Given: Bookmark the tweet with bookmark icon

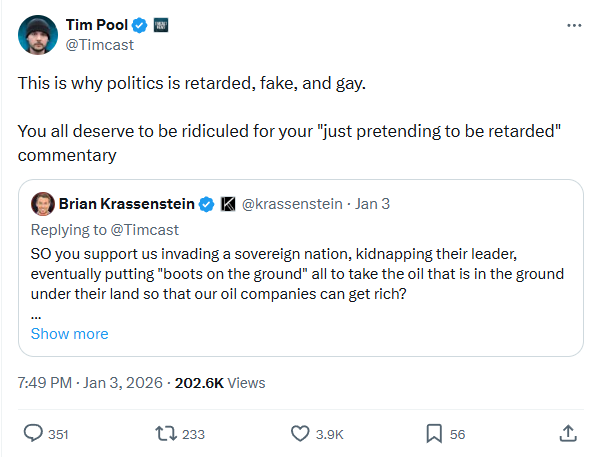Looking at the screenshot, I should tap(434, 434).
